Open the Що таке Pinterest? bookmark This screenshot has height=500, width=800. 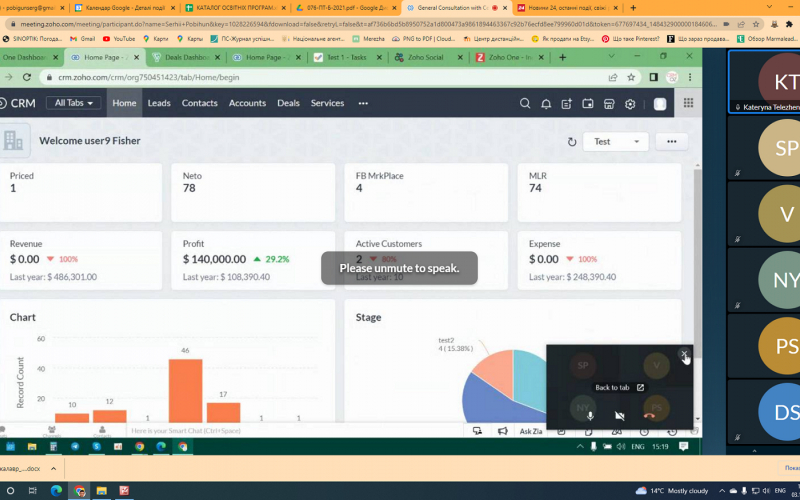pos(630,39)
